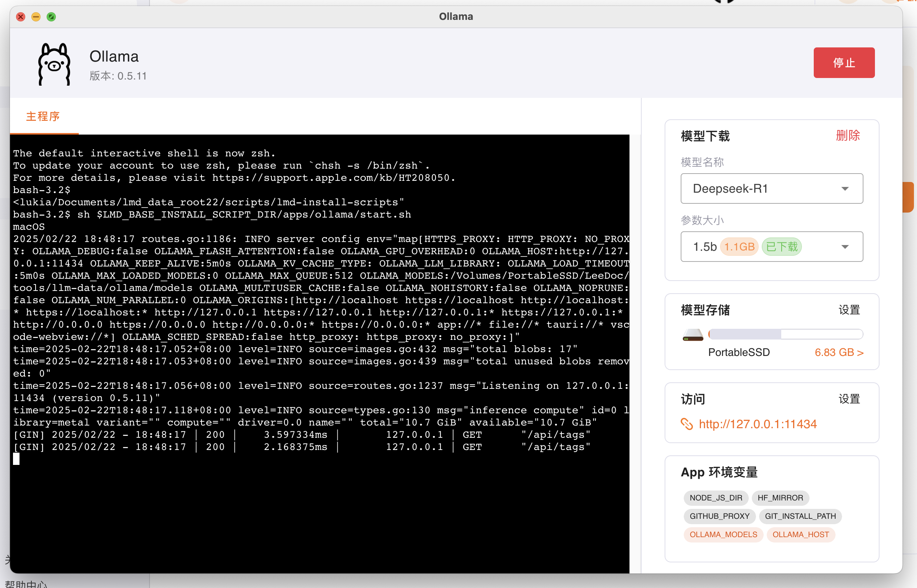Click the GITHUB_PROXY environment variable tag
The width and height of the screenshot is (917, 588).
click(x=719, y=516)
